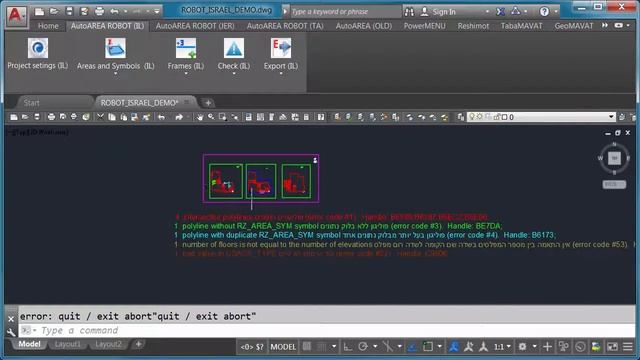Add a new layout with plus button
This screenshot has height=360, width=640.
pos(139,344)
